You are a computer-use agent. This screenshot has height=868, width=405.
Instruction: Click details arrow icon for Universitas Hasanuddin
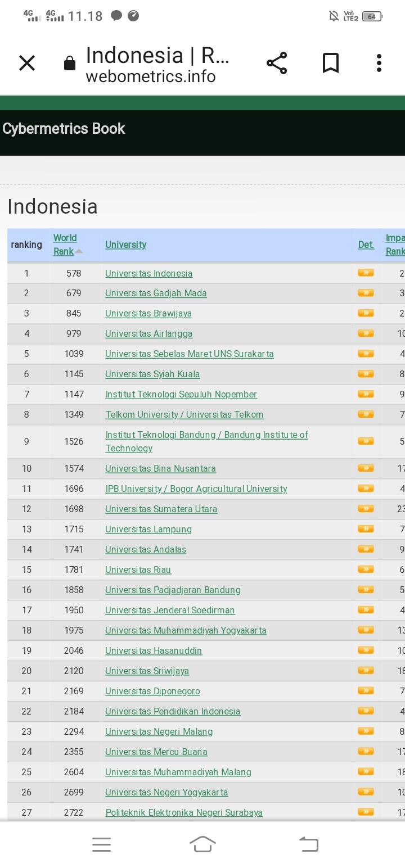click(x=366, y=650)
